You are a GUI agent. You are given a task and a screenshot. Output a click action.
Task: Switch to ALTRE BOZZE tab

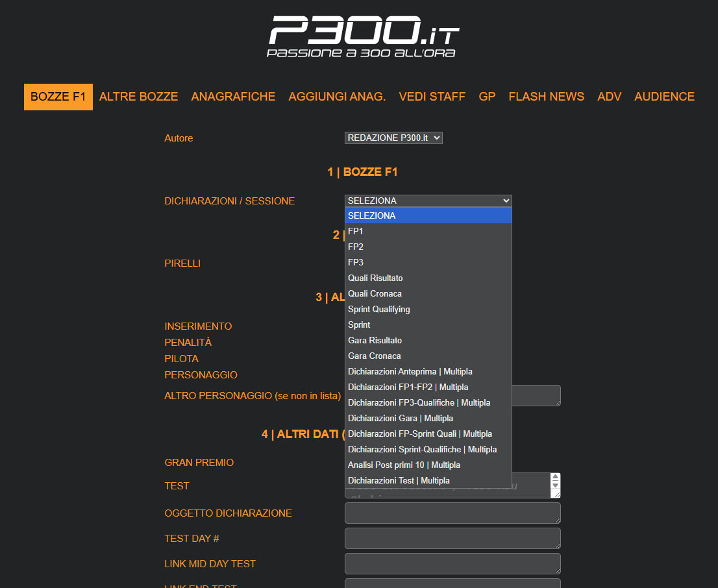tap(138, 97)
